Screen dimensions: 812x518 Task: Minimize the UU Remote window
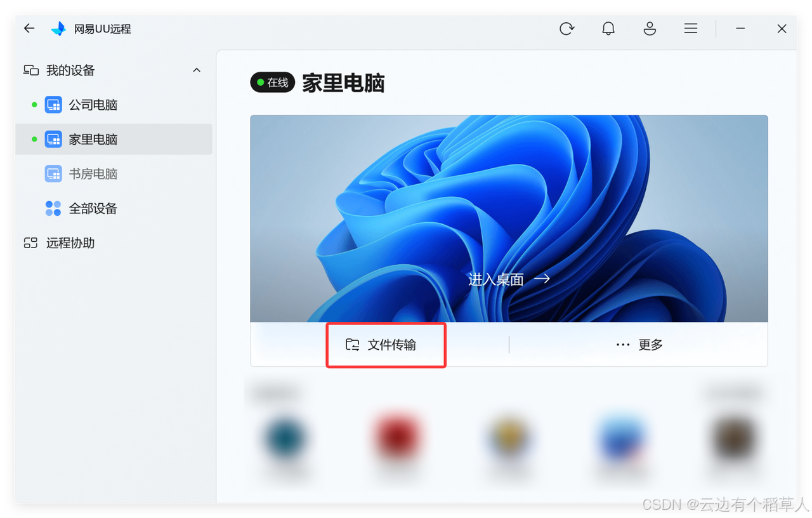pos(740,29)
